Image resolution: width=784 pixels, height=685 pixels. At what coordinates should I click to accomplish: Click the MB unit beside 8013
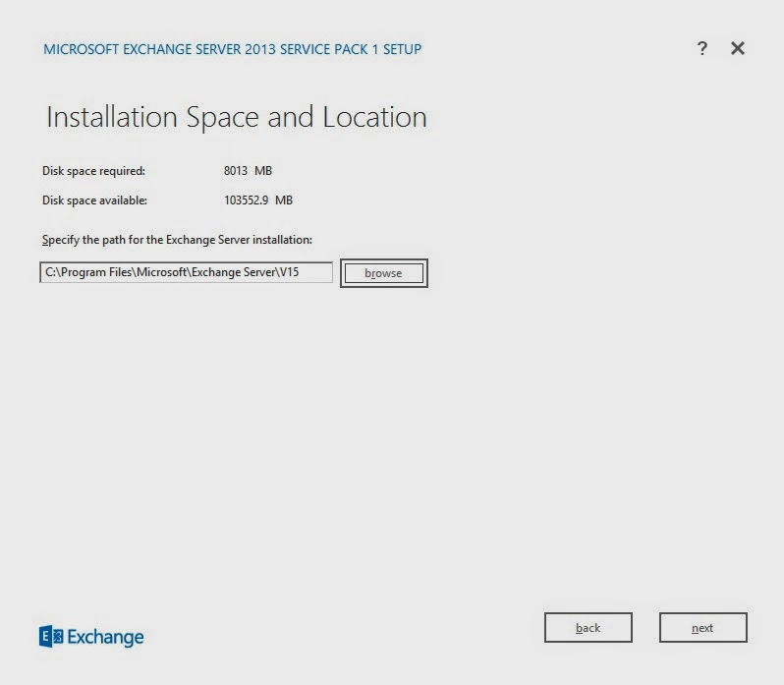(x=261, y=171)
